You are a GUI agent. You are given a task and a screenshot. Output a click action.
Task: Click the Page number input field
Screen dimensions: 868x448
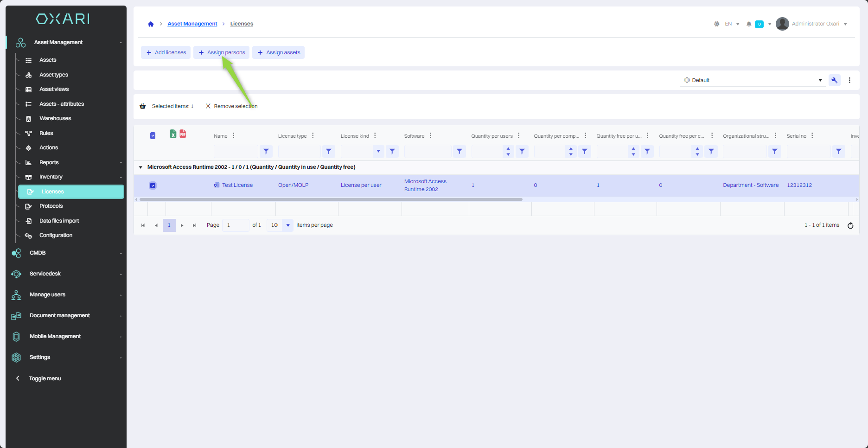235,225
